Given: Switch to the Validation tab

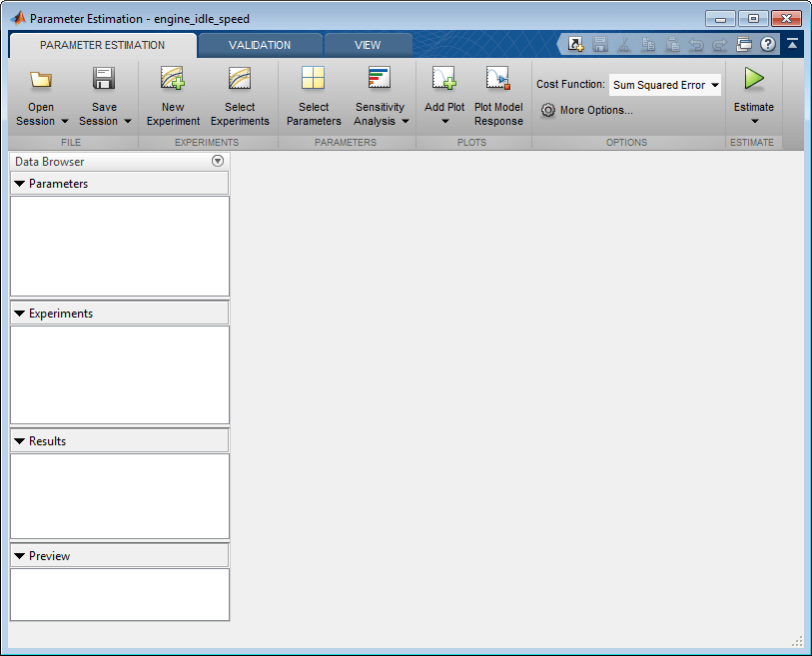Looking at the screenshot, I should pyautogui.click(x=260, y=45).
